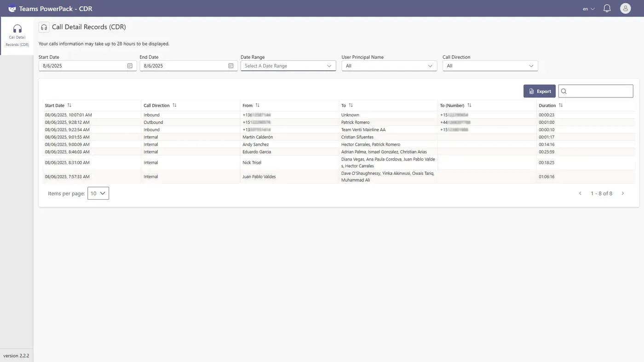This screenshot has height=362, width=644.
Task: Click 'Team Venti Mainline AA' cell
Action: click(x=363, y=130)
